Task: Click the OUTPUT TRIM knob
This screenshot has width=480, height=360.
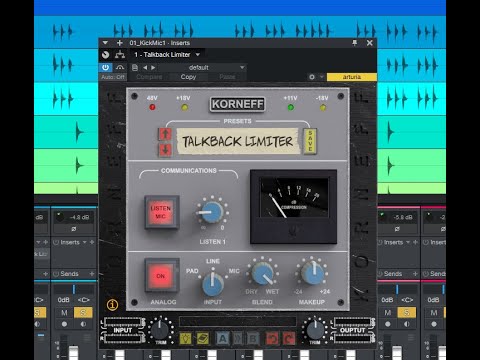Action: coord(315,330)
